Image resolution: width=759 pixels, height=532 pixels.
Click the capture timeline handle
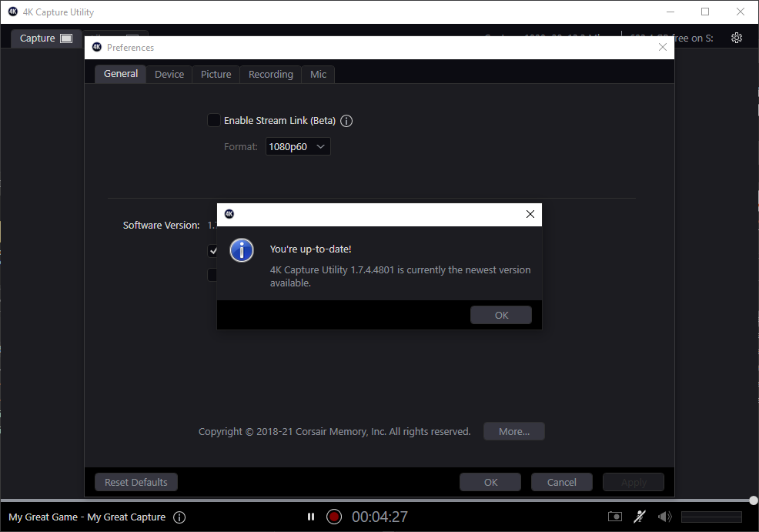pos(753,500)
